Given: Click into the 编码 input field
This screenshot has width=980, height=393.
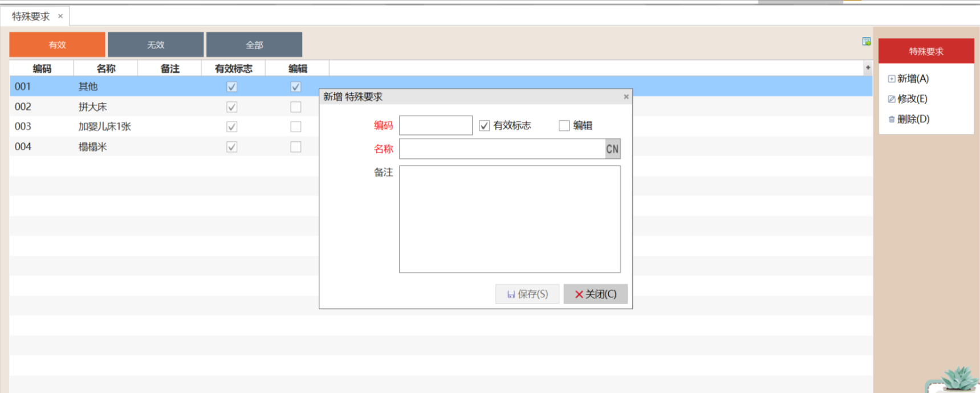Looking at the screenshot, I should click(436, 125).
